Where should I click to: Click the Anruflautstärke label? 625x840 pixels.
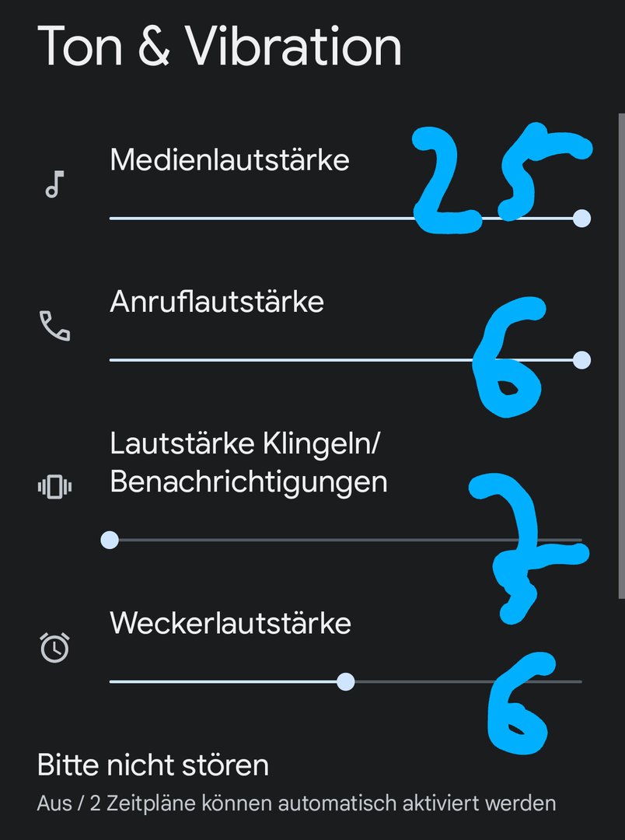(x=217, y=302)
